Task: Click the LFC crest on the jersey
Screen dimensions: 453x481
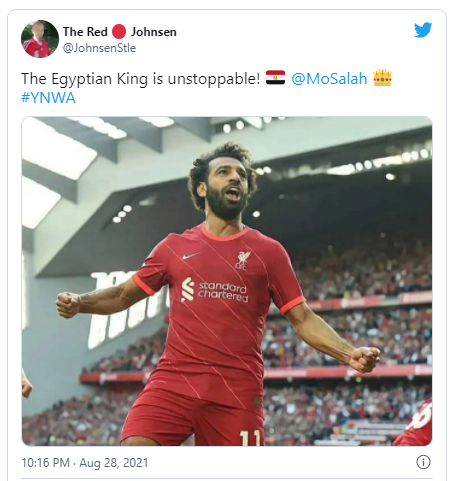Action: tap(243, 260)
